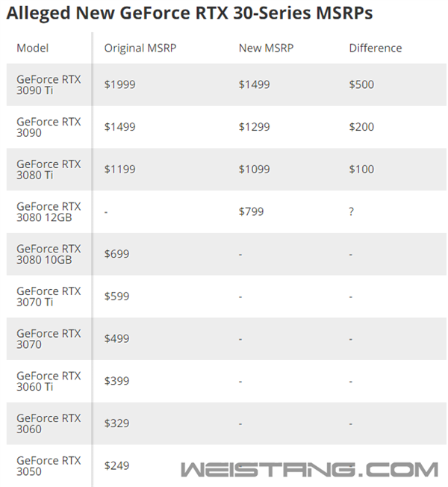Click the WEISTANG.COM watermark
Image resolution: width=448 pixels, height=487 pixels.
click(x=309, y=470)
